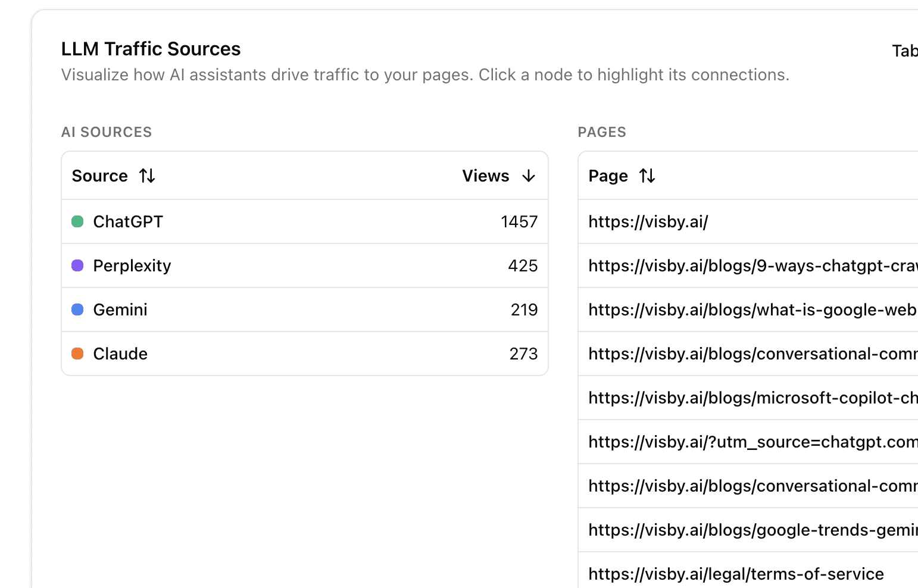Click the Claude orange color dot
The width and height of the screenshot is (918, 588).
pos(77,354)
